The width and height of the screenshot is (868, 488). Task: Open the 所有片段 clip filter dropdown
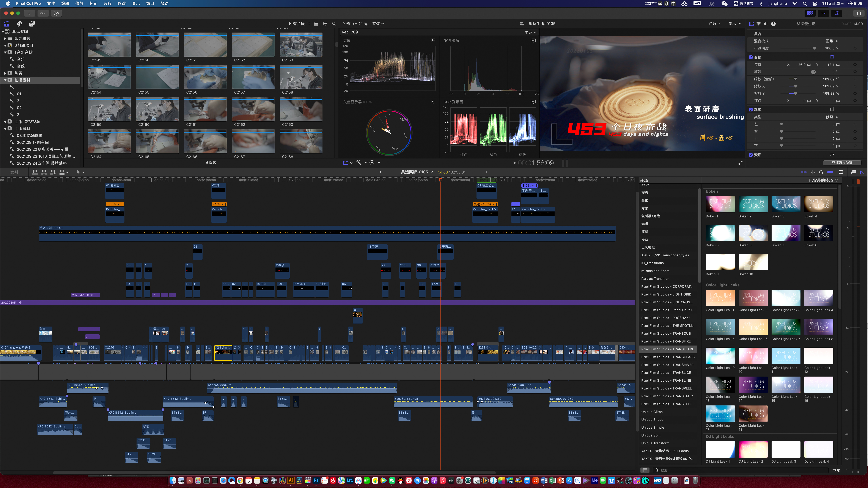[299, 24]
